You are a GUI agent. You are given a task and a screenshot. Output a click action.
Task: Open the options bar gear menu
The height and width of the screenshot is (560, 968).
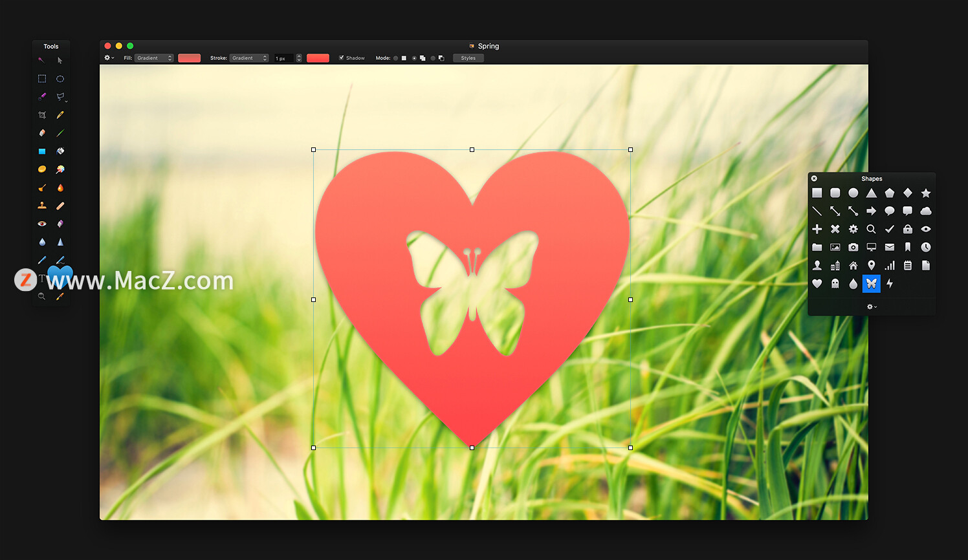tap(109, 58)
